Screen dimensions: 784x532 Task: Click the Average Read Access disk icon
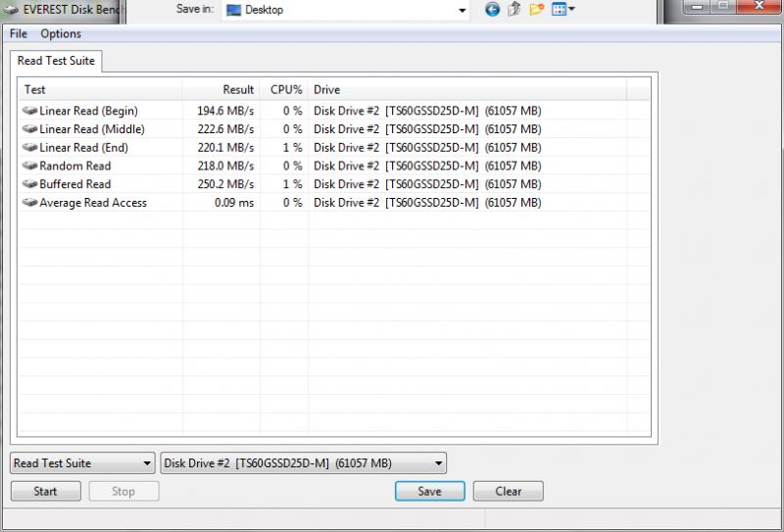(30, 203)
